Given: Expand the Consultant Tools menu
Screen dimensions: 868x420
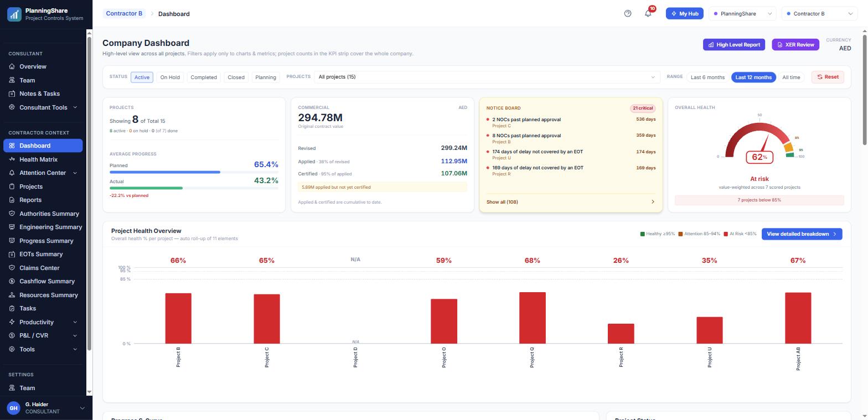Looking at the screenshot, I should [43, 107].
